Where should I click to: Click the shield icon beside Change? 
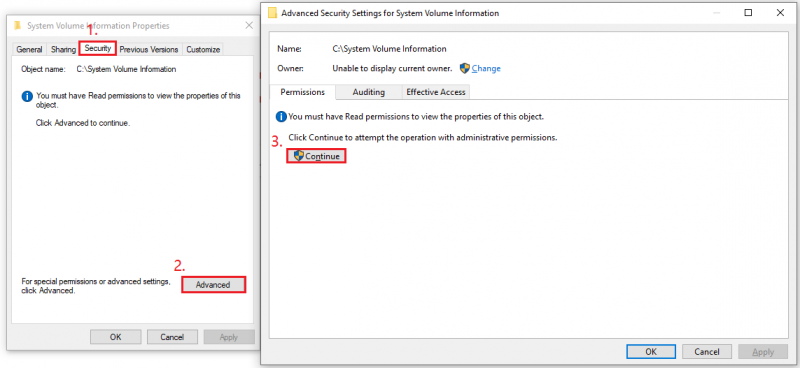click(x=464, y=68)
